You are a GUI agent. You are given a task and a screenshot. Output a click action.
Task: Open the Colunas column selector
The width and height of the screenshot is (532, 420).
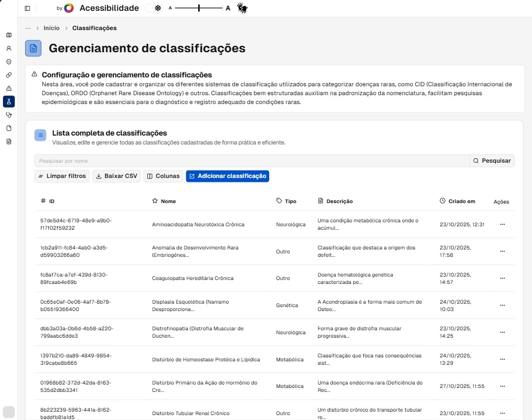click(163, 176)
